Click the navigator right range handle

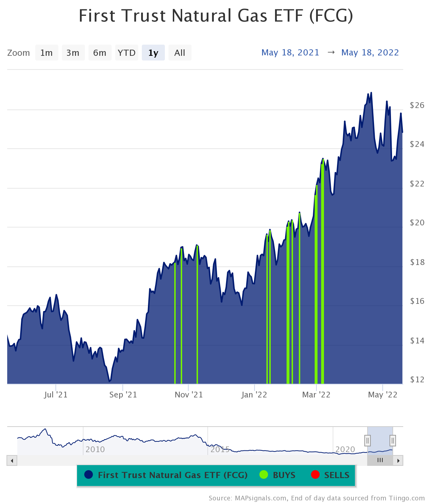393,440
